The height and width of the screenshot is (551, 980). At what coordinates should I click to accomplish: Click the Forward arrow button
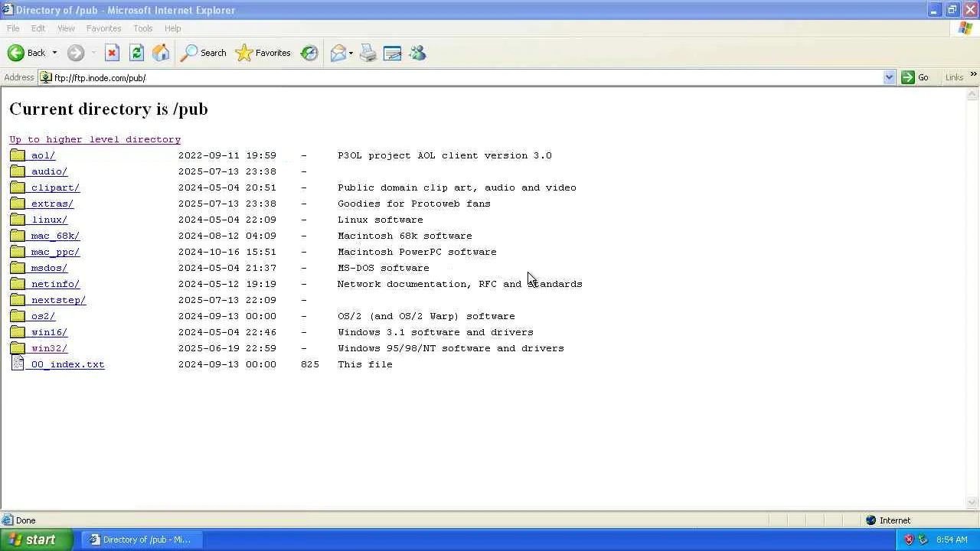[75, 53]
